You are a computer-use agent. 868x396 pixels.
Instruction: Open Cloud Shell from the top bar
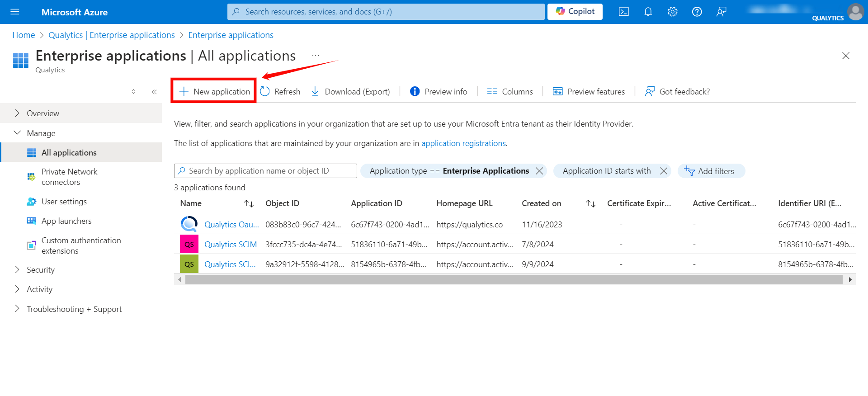pyautogui.click(x=624, y=12)
